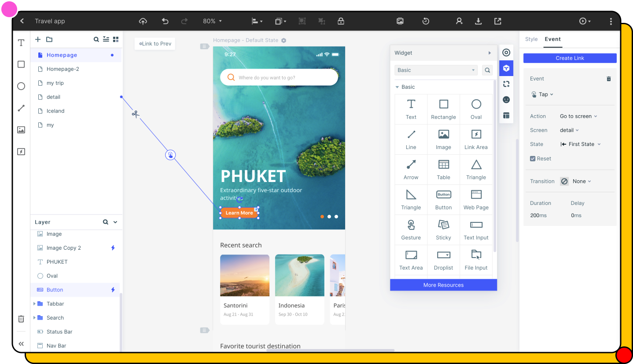Click the add-collaborator icon in the top toolbar
The height and width of the screenshot is (364, 633).
pos(459,21)
